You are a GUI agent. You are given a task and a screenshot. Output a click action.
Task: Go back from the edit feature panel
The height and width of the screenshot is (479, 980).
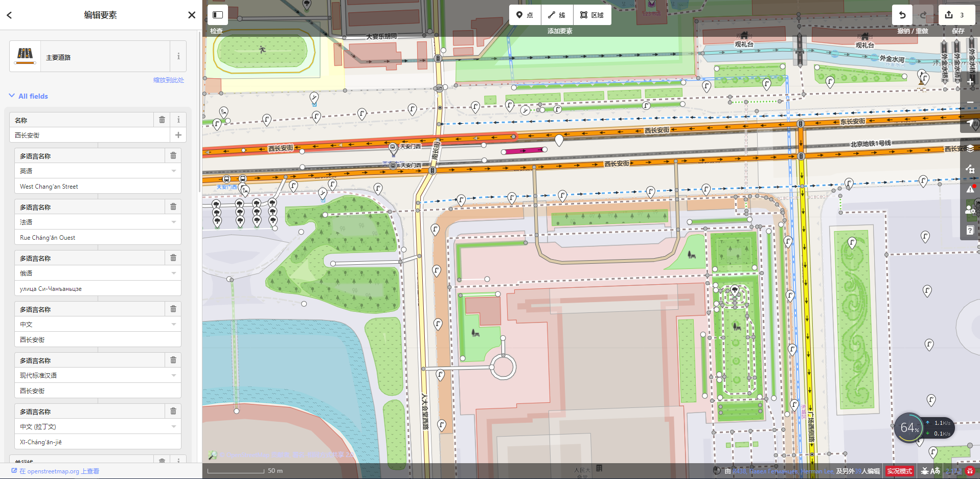coord(9,15)
